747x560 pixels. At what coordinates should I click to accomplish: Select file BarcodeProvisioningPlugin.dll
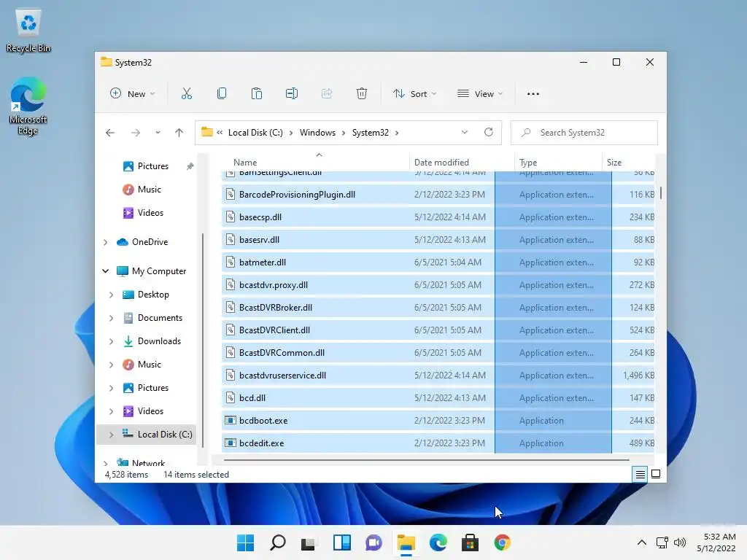pos(438,195)
